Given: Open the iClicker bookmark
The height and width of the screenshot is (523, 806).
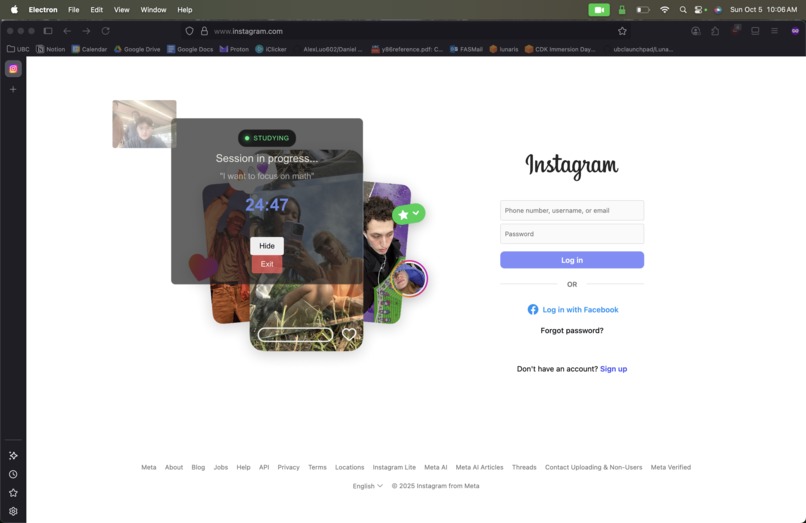Looking at the screenshot, I should pyautogui.click(x=271, y=49).
